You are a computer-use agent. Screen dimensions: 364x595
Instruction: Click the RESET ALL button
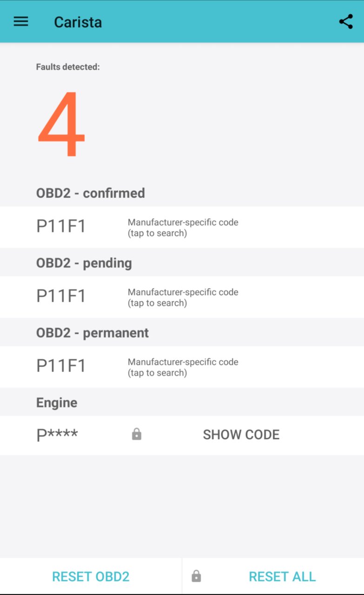pos(273,576)
